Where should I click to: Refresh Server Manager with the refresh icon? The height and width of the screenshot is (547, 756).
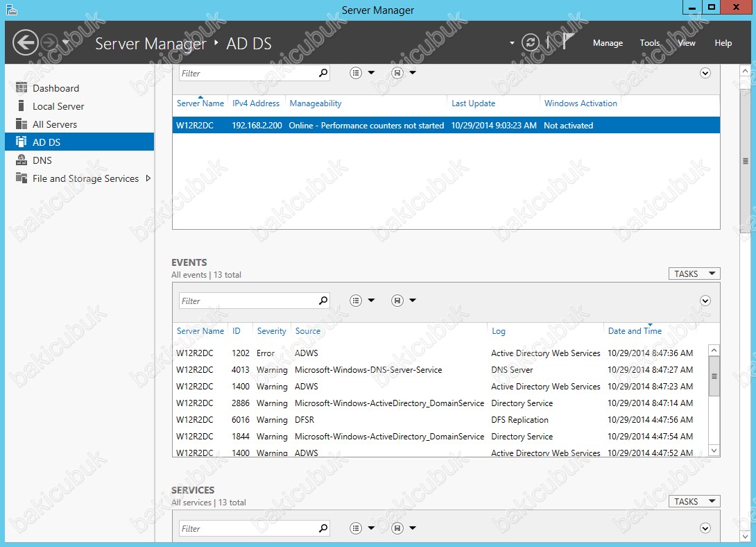tap(531, 42)
